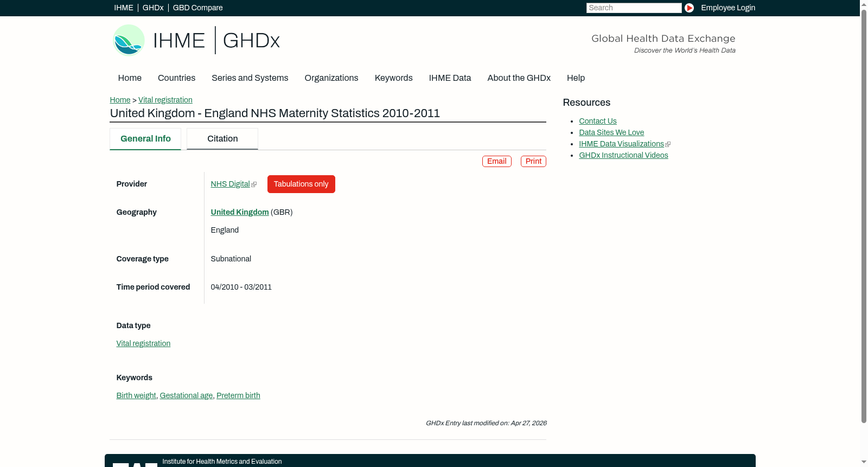Click the 'Geography' field label
The height and width of the screenshot is (467, 868).
(x=137, y=212)
